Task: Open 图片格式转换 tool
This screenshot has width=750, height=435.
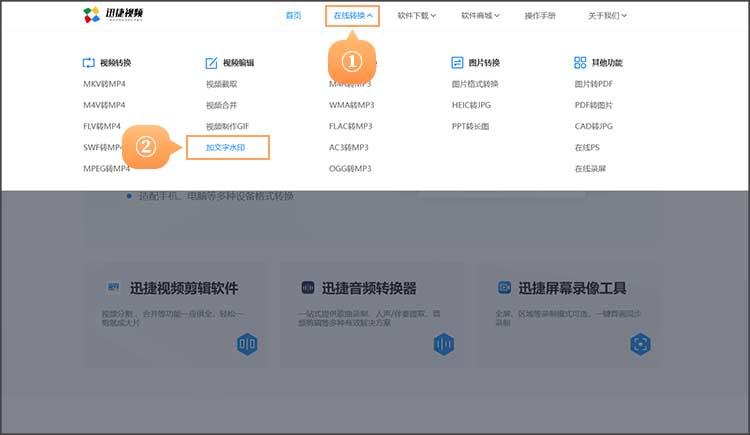Action: click(475, 84)
